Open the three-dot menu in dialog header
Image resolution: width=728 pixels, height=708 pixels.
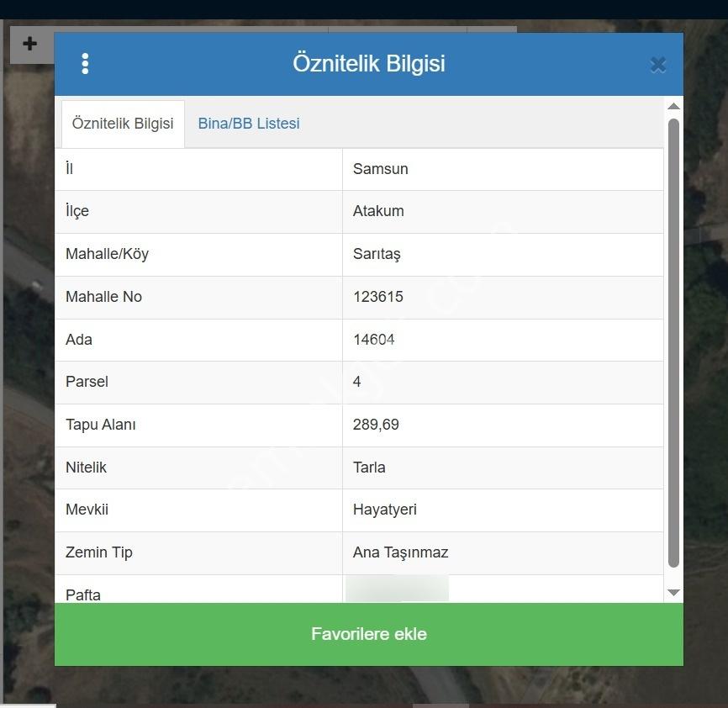tap(85, 64)
